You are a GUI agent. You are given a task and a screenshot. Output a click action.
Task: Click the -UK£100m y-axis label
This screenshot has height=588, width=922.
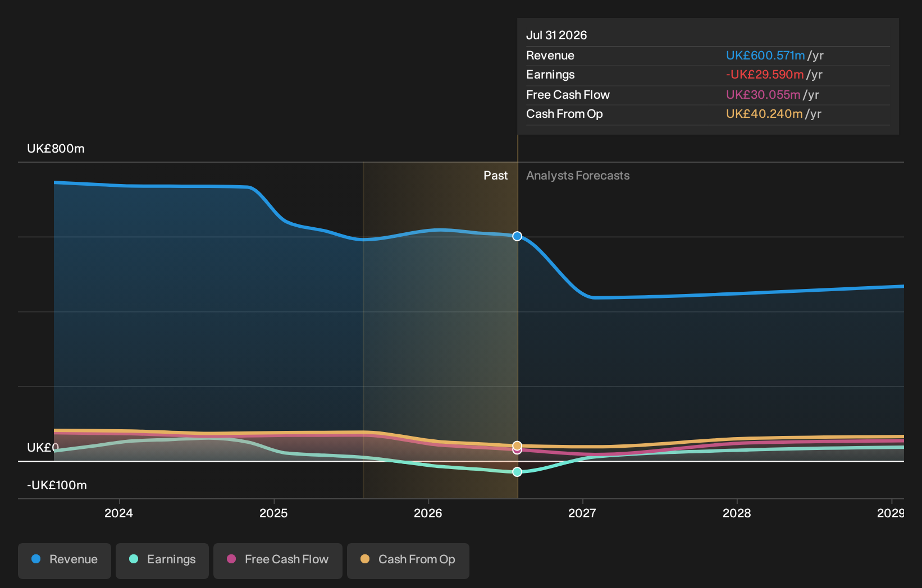[x=57, y=485]
